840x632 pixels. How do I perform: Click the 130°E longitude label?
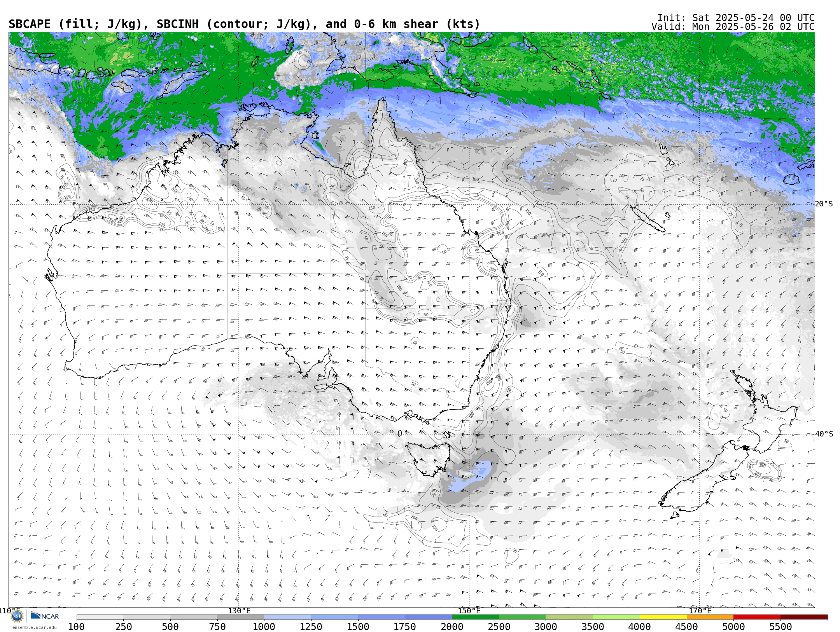pos(239,611)
